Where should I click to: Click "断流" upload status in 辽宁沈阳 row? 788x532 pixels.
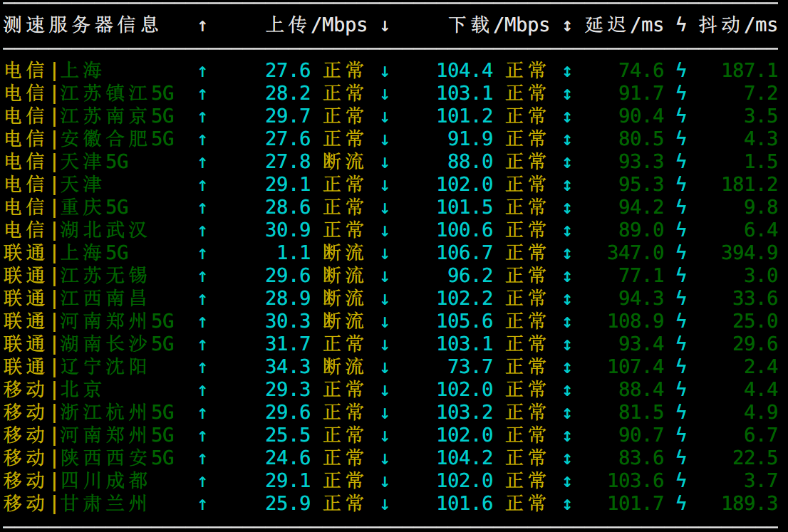[343, 367]
